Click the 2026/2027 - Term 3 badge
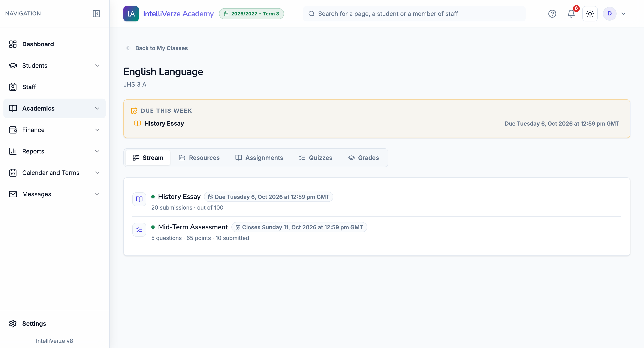The height and width of the screenshot is (348, 644). click(252, 13)
